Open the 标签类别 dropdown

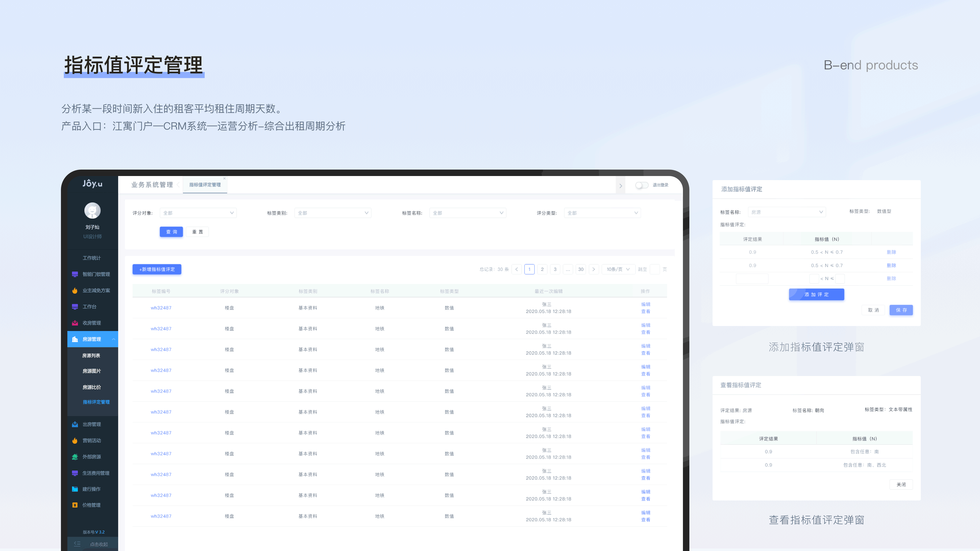[333, 213]
